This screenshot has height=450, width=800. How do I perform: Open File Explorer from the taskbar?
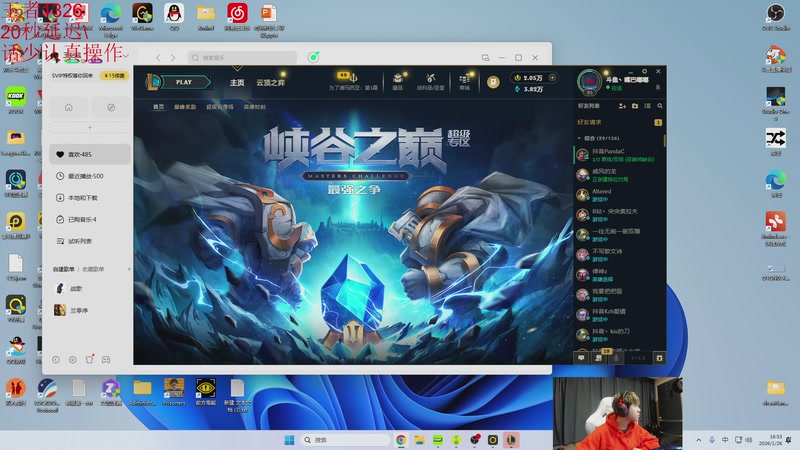pos(419,440)
